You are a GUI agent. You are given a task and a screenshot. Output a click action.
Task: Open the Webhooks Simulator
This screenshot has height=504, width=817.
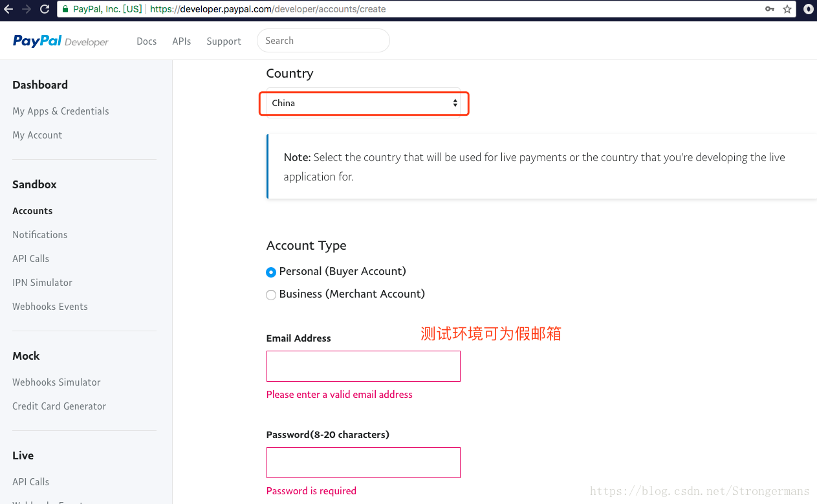tap(56, 382)
